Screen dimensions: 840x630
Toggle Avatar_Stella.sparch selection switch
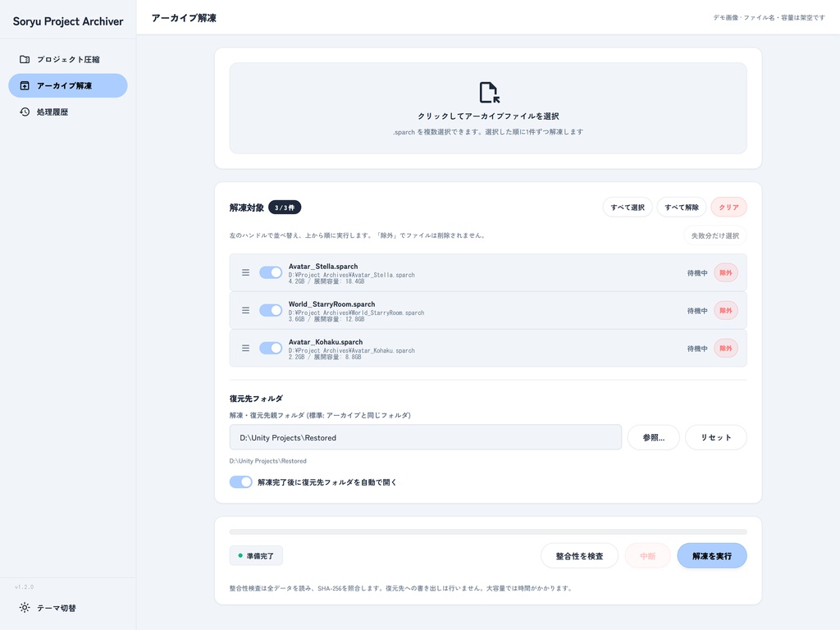271,272
